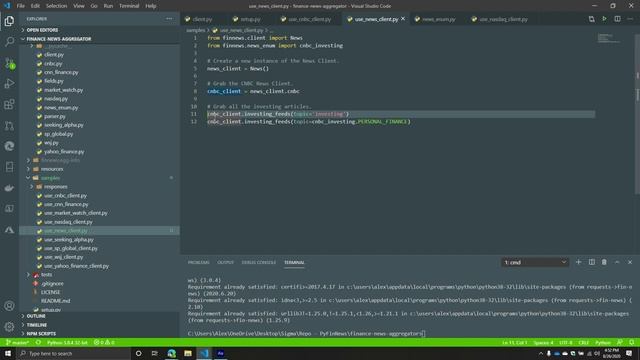This screenshot has height=360, width=640.
Task: Open the Docker view in the activity bar
Action: click(x=9, y=188)
